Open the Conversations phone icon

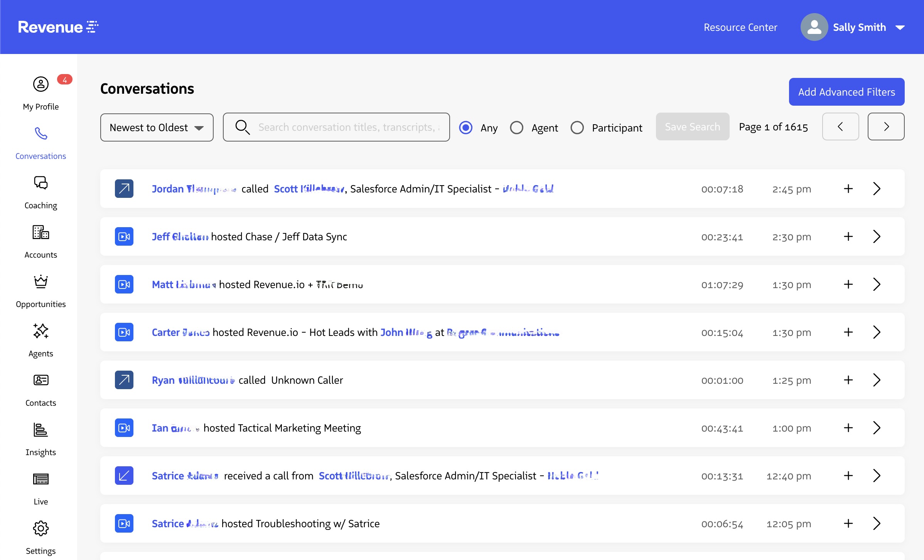[41, 133]
